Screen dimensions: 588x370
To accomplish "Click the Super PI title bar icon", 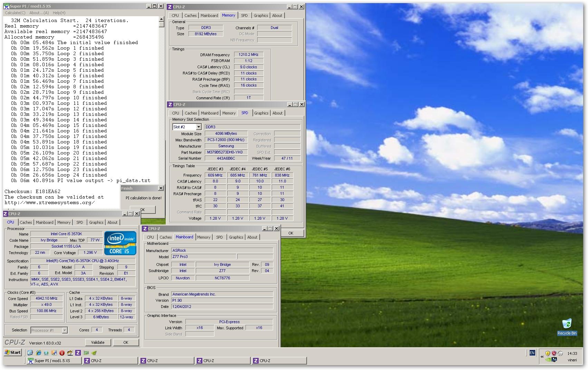I will pyautogui.click(x=6, y=7).
